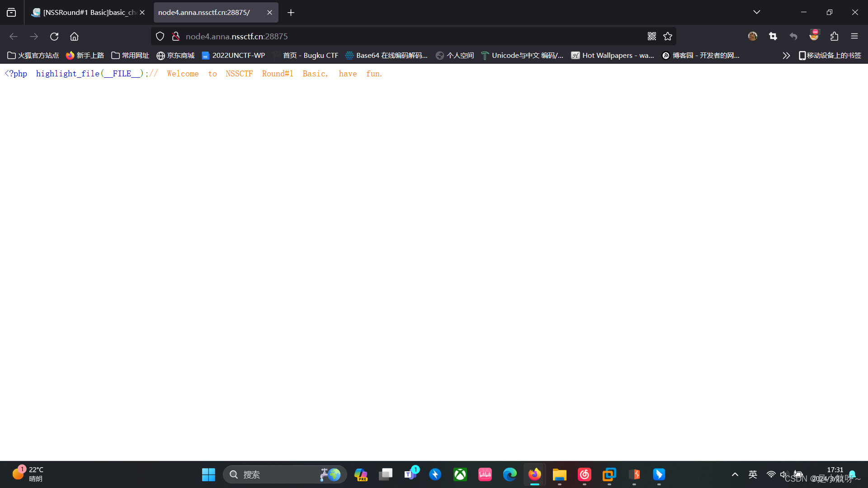
Task: Open the sidebar panel icon top-left
Action: 11,12
